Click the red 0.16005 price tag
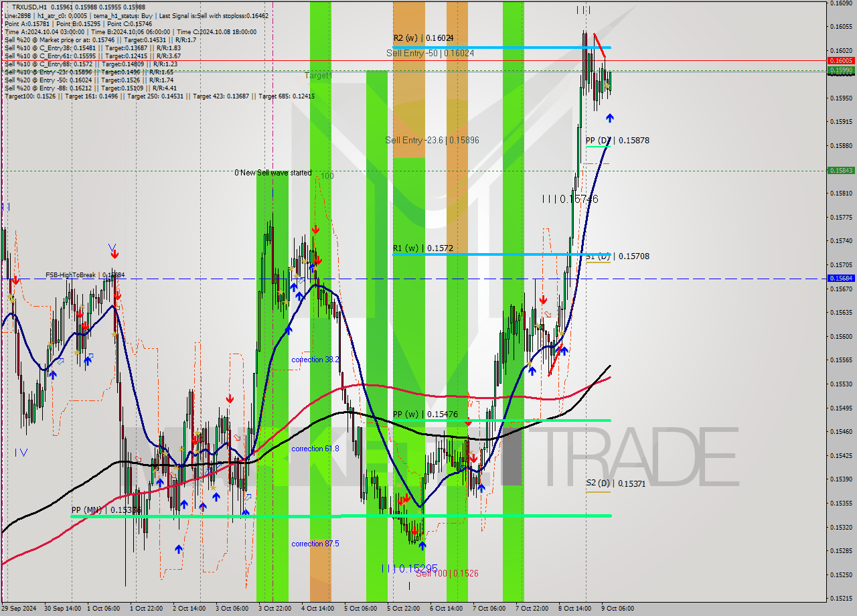Screen dimensions: 857x616 (841, 60)
